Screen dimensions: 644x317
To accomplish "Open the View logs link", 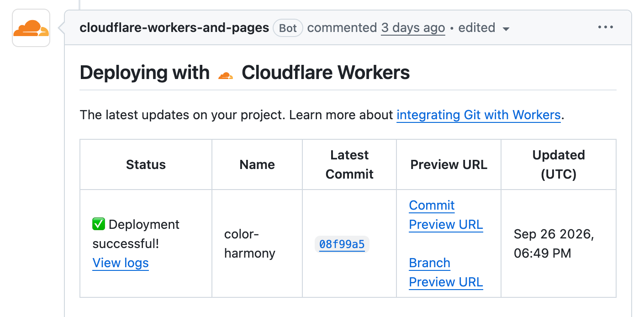I will click(x=121, y=263).
